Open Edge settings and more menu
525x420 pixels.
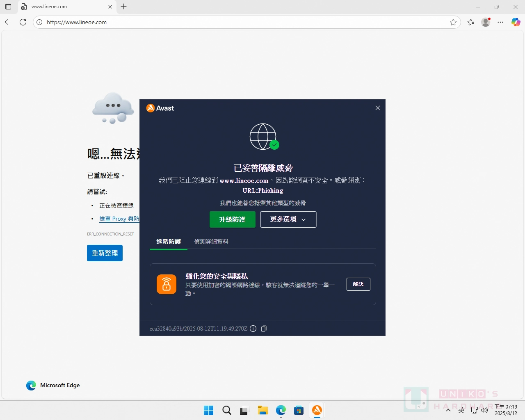click(x=500, y=22)
